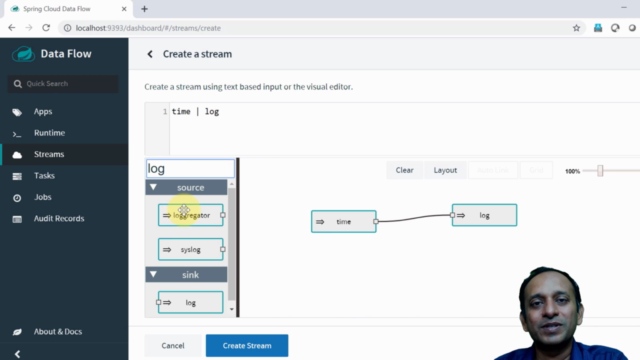
Task: Click the Create Stream button
Action: [x=247, y=346]
